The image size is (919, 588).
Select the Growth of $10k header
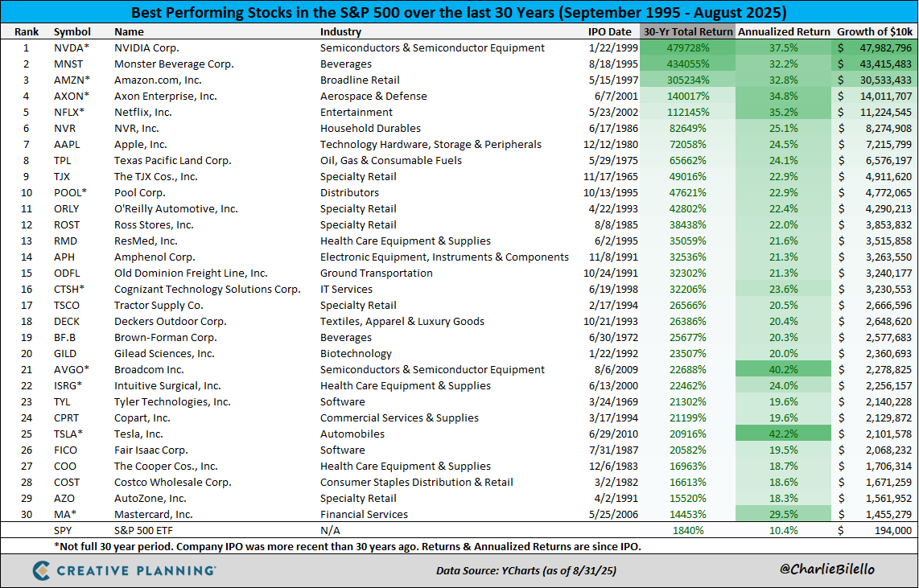(874, 32)
